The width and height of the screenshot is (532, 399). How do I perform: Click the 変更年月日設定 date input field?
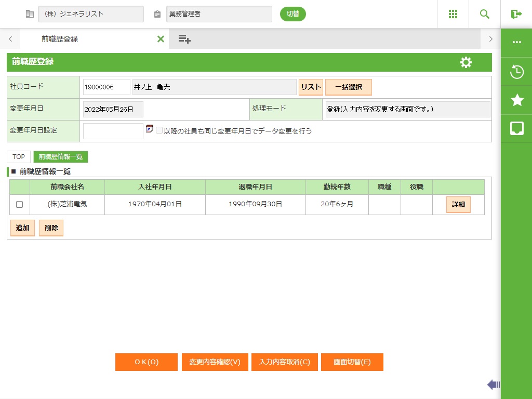[x=113, y=131]
